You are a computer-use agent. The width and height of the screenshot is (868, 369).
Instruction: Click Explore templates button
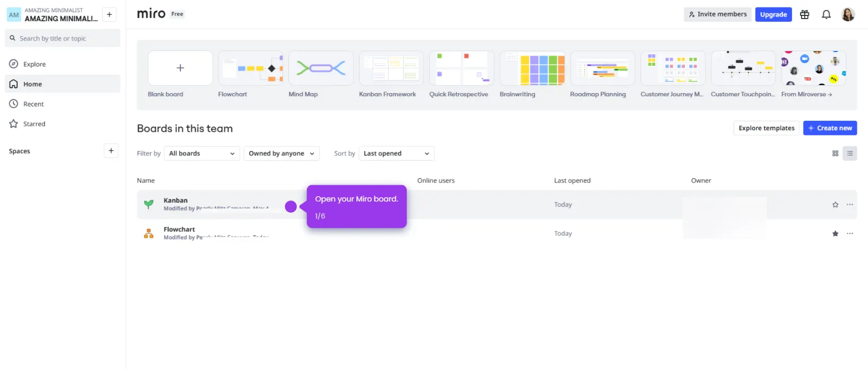coord(766,128)
